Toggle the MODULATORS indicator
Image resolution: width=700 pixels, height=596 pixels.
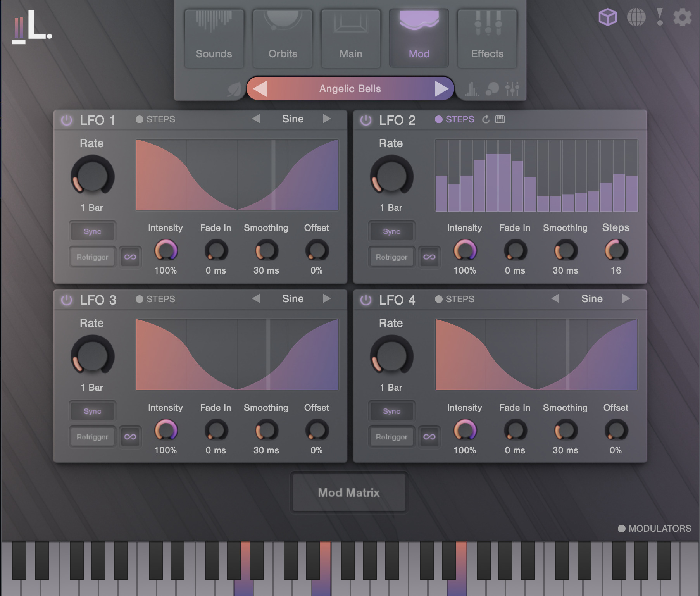pos(655,529)
